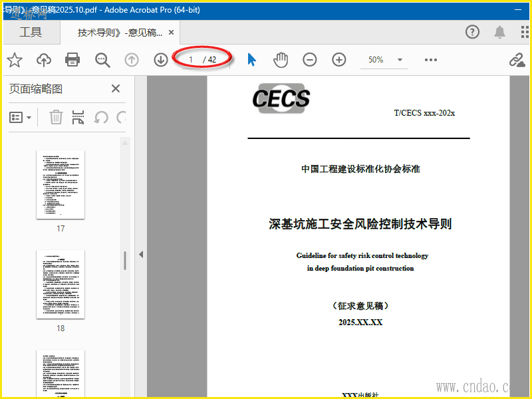Open the 50% zoom level dropdown

pyautogui.click(x=400, y=60)
